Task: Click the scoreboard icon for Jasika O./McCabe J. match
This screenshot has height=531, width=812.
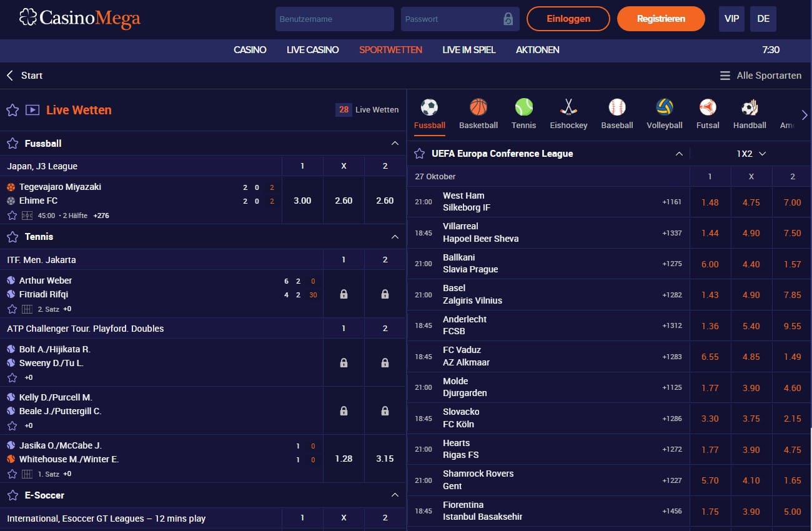Action: point(27,474)
